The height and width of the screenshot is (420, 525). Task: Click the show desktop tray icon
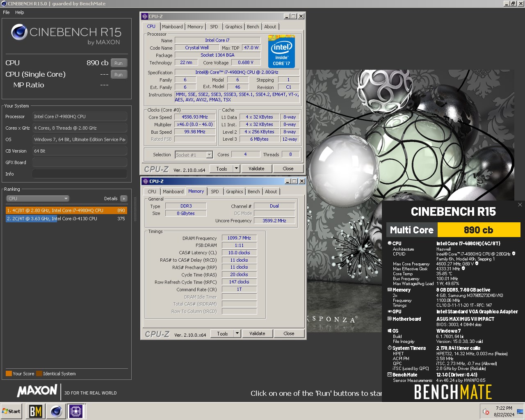(x=520, y=411)
